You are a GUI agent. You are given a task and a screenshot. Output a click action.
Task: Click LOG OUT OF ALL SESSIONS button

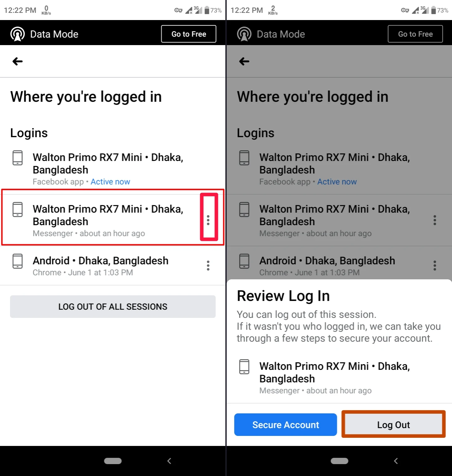113,307
